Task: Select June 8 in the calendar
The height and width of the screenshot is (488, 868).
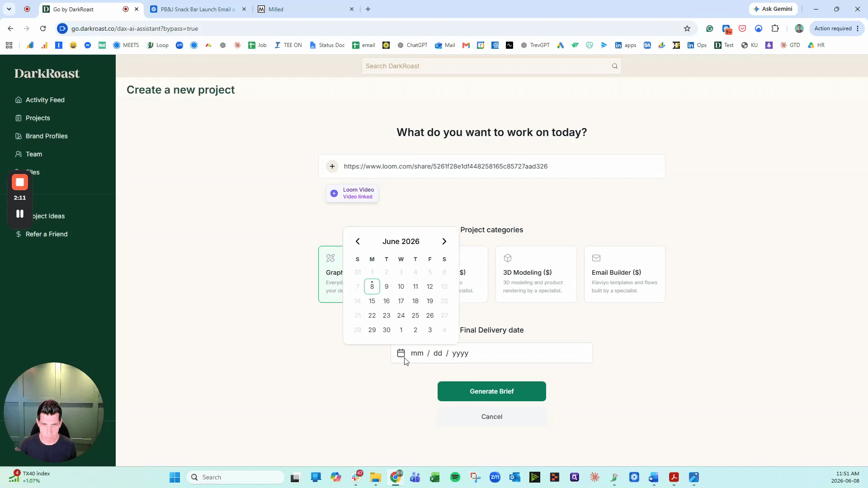Action: coord(372,286)
